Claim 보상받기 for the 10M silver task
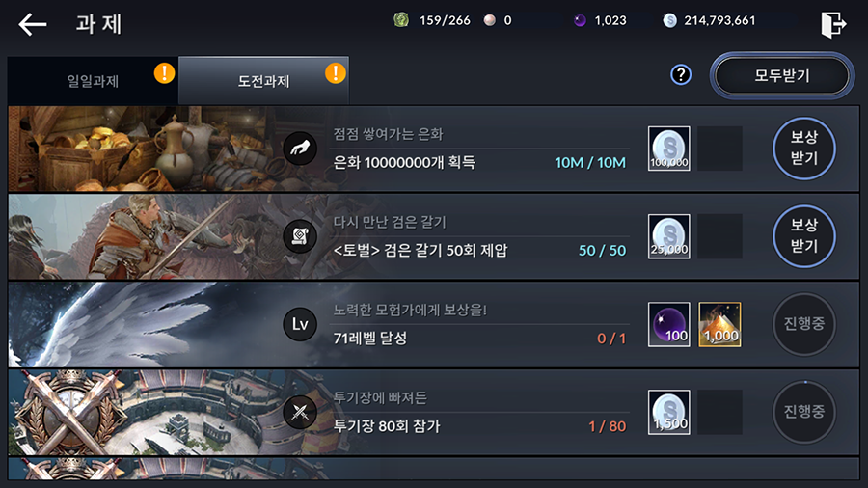Viewport: 868px width, 488px height. (803, 148)
